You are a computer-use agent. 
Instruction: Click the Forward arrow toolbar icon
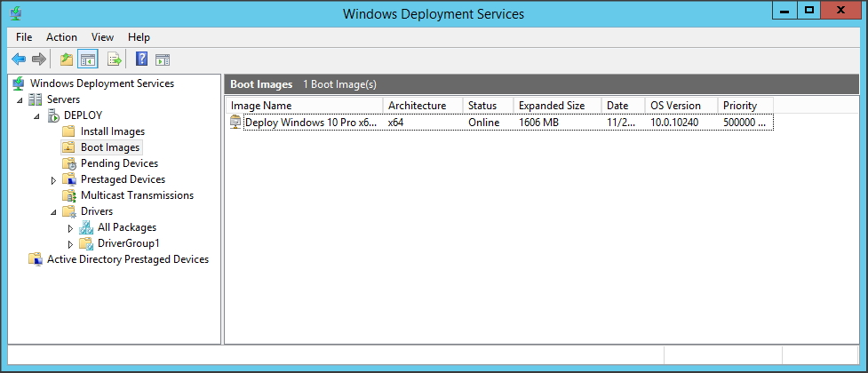coord(38,60)
